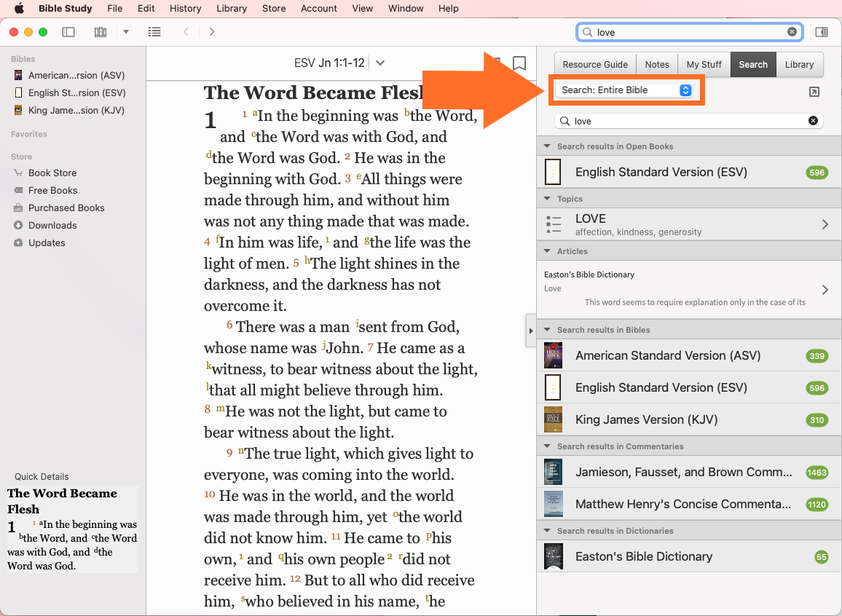Click the 1463 result count badge
The height and width of the screenshot is (616, 842).
[817, 473]
